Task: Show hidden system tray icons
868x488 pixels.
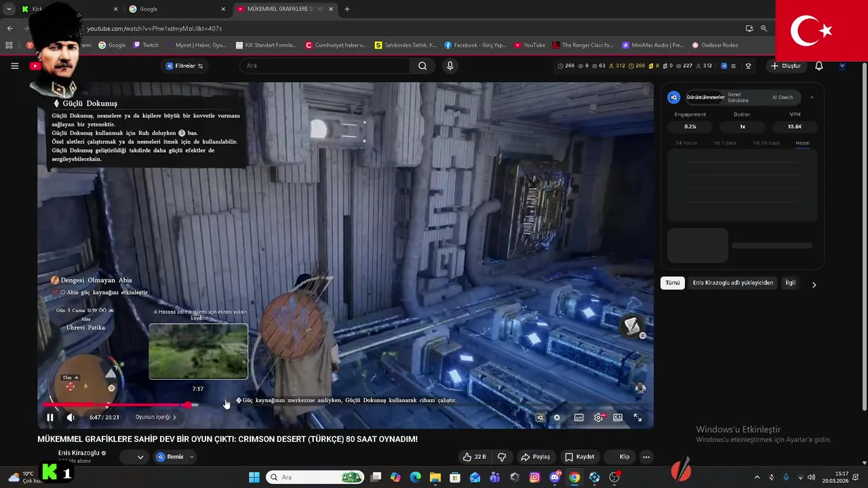Action: tap(757, 477)
